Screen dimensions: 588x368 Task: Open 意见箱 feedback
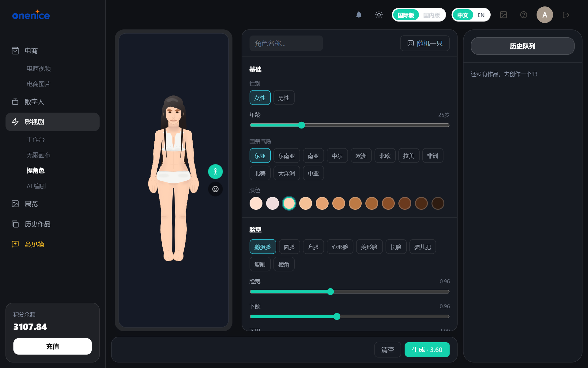pos(52,244)
